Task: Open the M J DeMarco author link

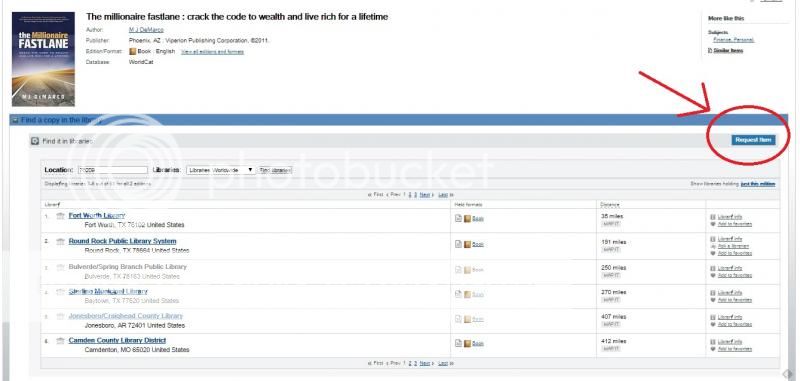Action: pos(146,30)
